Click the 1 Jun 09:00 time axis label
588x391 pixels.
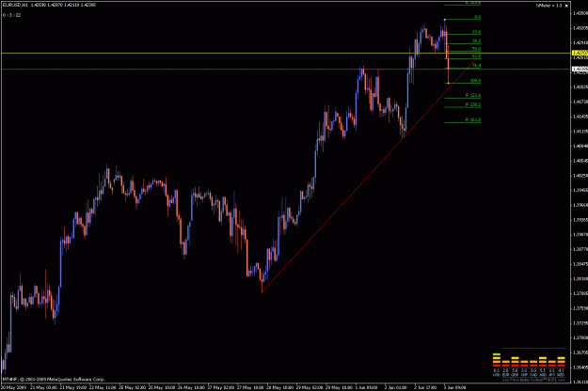click(x=366, y=387)
